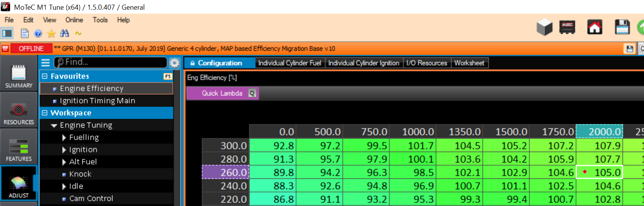644x206 pixels.
Task: Open the gear settings beside Find box
Action: pos(175,63)
